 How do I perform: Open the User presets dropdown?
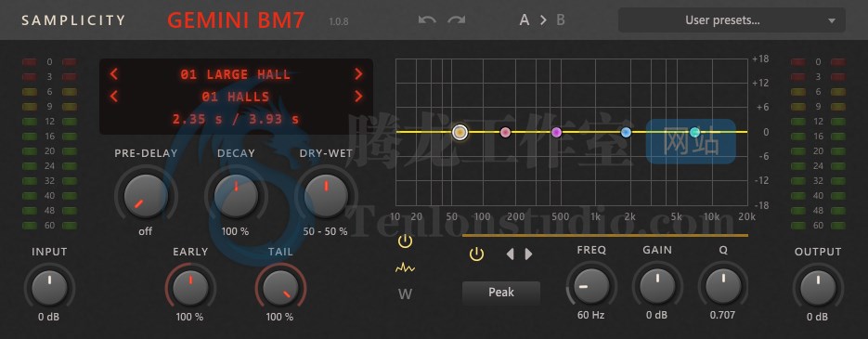pyautogui.click(x=732, y=20)
